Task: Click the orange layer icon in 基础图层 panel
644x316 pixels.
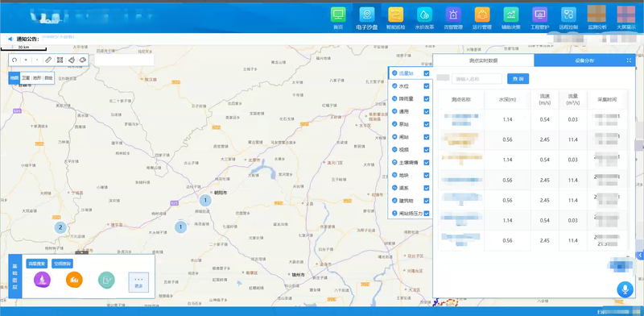Action: click(74, 280)
